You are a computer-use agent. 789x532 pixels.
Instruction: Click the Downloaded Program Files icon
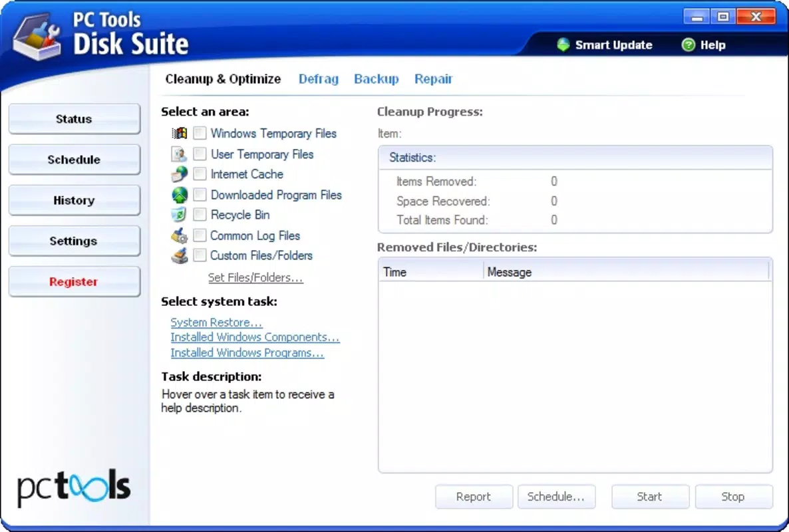(x=180, y=195)
